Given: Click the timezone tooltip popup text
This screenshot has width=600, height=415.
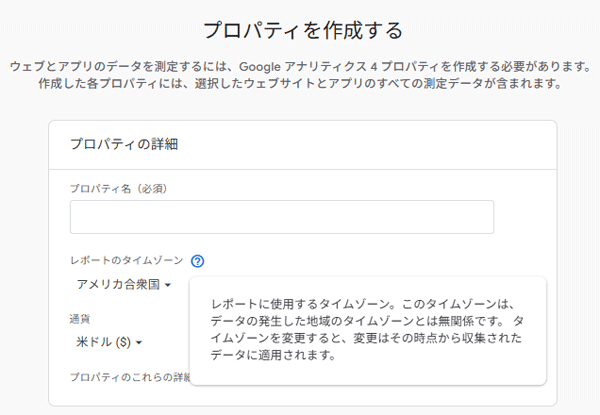Looking at the screenshot, I should coord(367,330).
